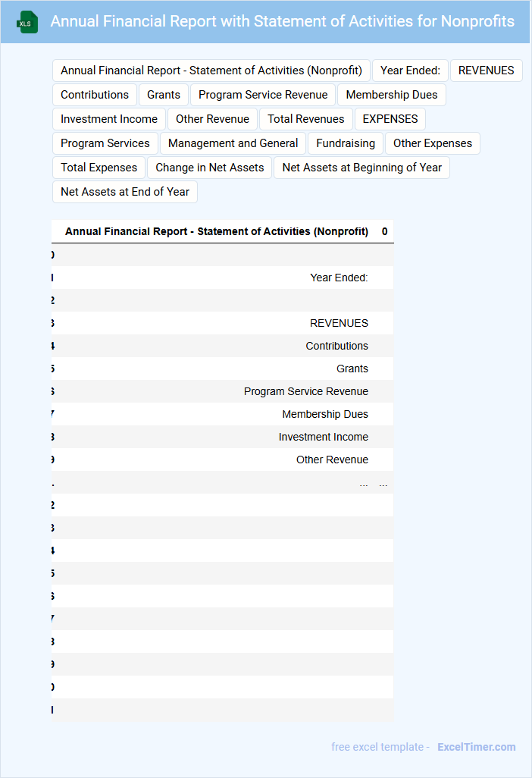Screen dimensions: 532x778
Task: Click the Management and General tag
Action: click(x=233, y=143)
